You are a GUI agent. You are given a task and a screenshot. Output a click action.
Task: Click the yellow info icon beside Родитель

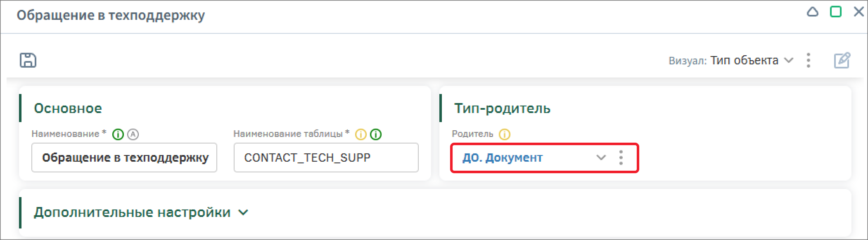coord(505,134)
